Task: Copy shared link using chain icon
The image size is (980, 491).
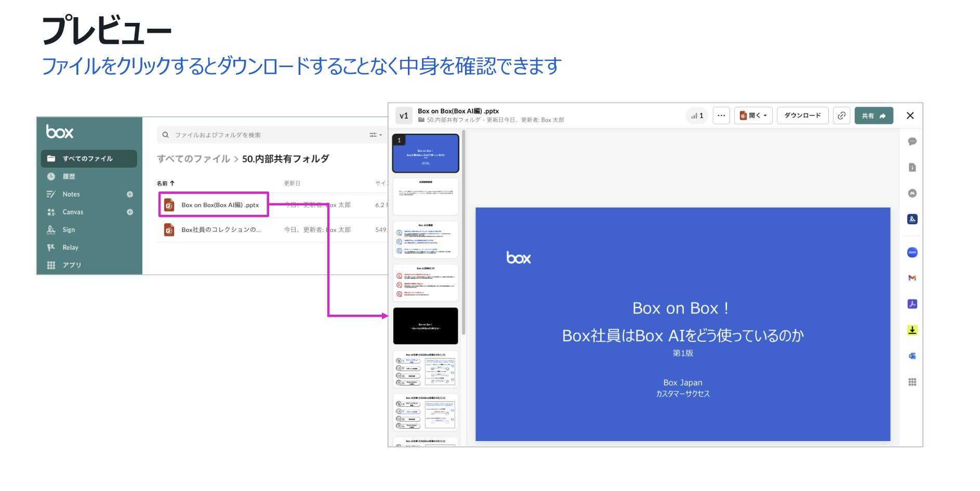Action: coord(841,115)
